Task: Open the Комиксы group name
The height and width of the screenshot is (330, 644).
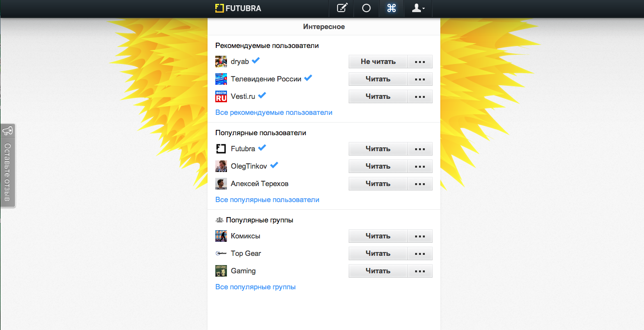Action: click(245, 236)
